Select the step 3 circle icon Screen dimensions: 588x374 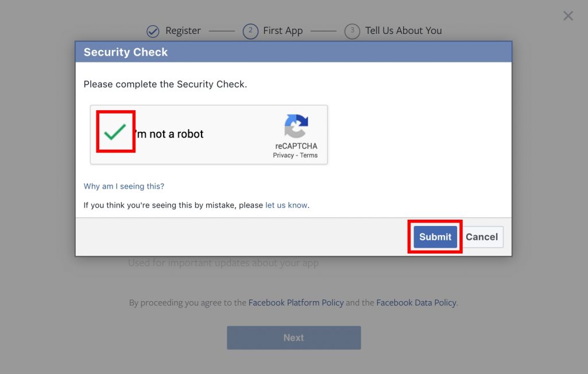[352, 31]
